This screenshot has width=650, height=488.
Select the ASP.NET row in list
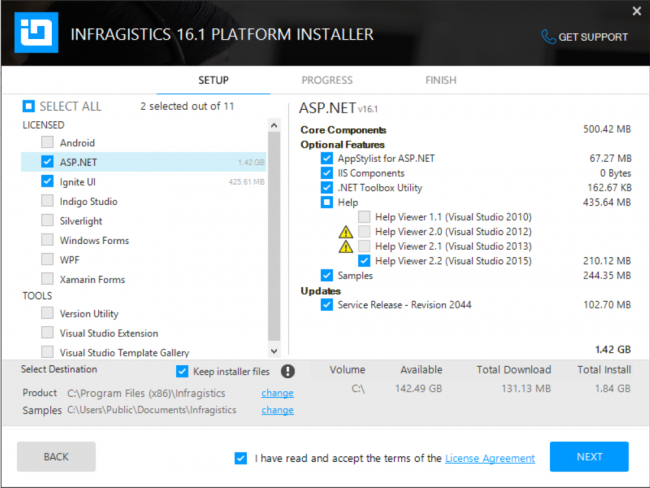143,162
